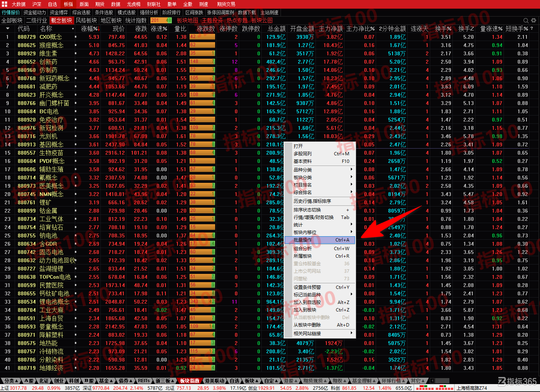This screenshot has height=392, width=540.
Task: Open the 板块云图 link
Action: coord(262,20)
